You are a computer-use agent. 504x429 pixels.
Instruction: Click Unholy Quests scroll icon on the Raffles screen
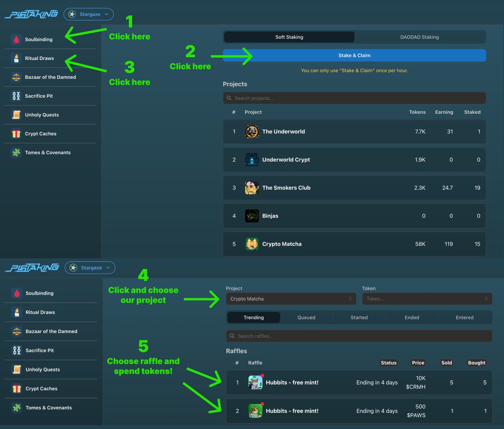pos(17,370)
